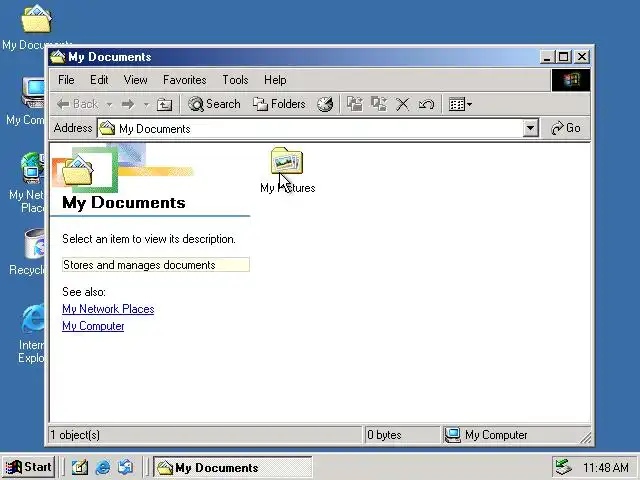This screenshot has width=640, height=480.
Task: Open the Edit menu
Action: pyautogui.click(x=99, y=80)
